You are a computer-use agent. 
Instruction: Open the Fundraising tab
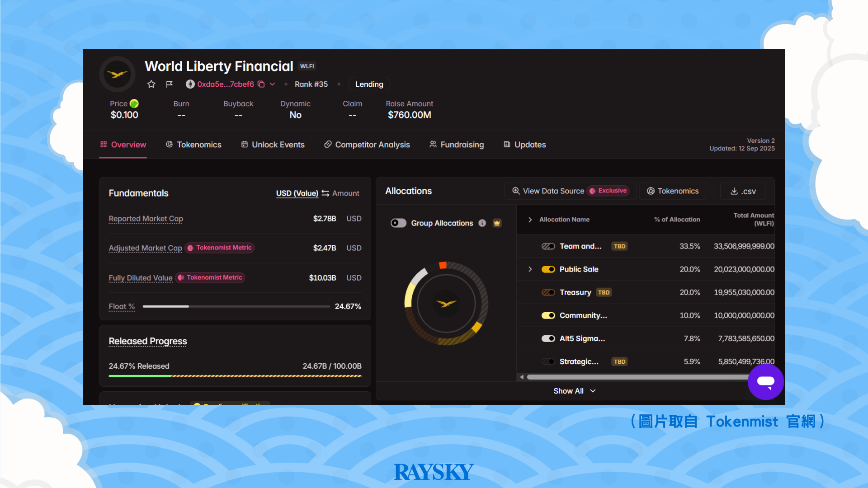coord(457,145)
